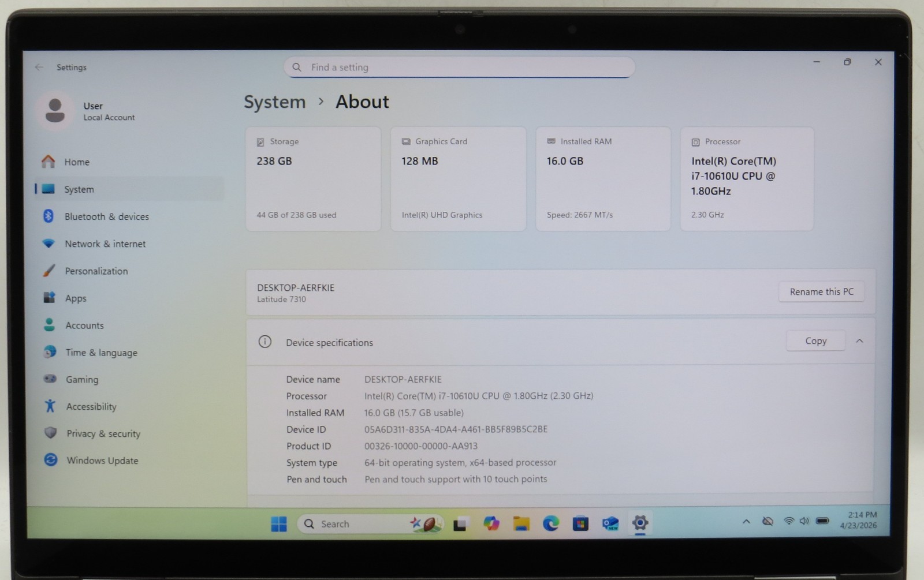The height and width of the screenshot is (580, 924).
Task: Select System in the sidebar
Action: (x=130, y=189)
